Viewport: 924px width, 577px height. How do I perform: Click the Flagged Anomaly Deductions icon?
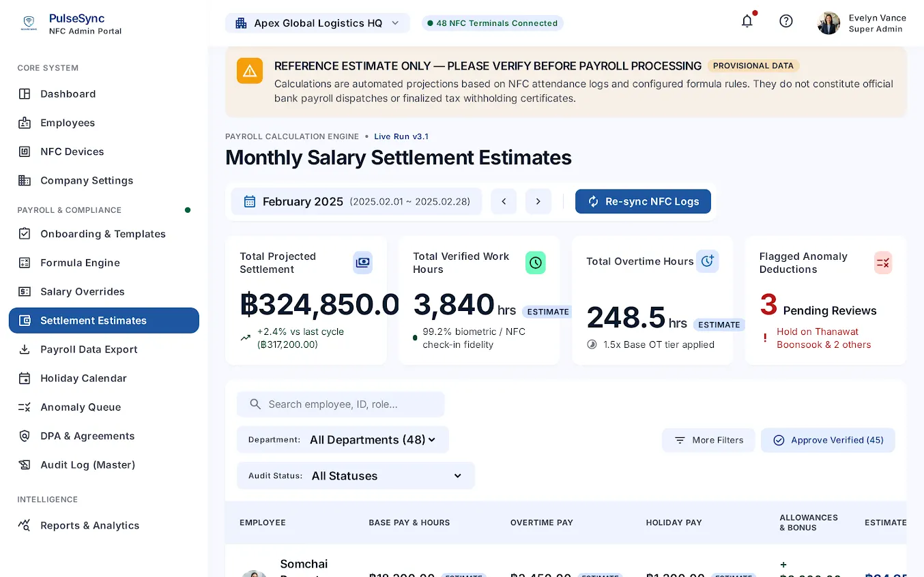(883, 263)
